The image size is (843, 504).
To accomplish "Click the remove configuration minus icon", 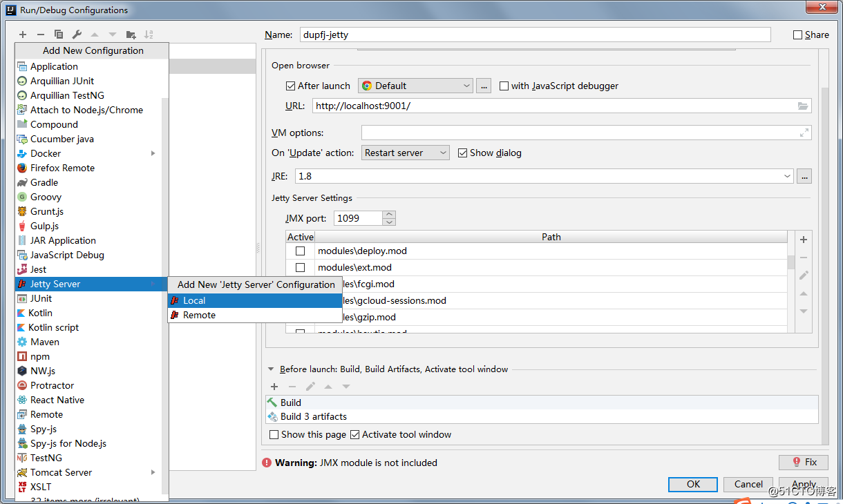I will 41,35.
